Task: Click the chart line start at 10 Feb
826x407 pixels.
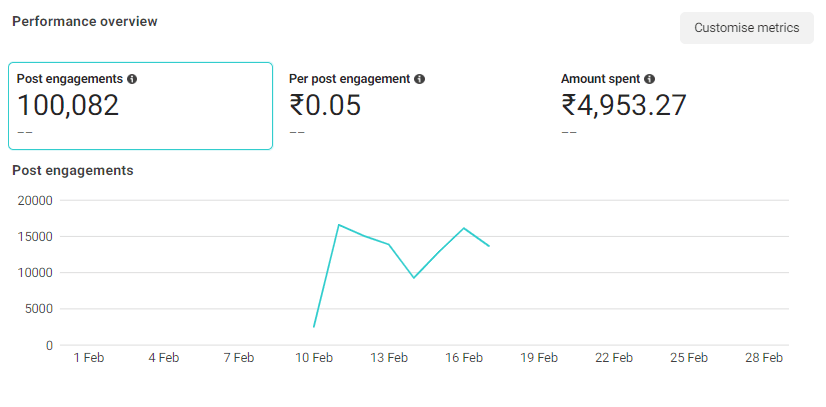Action: [314, 327]
